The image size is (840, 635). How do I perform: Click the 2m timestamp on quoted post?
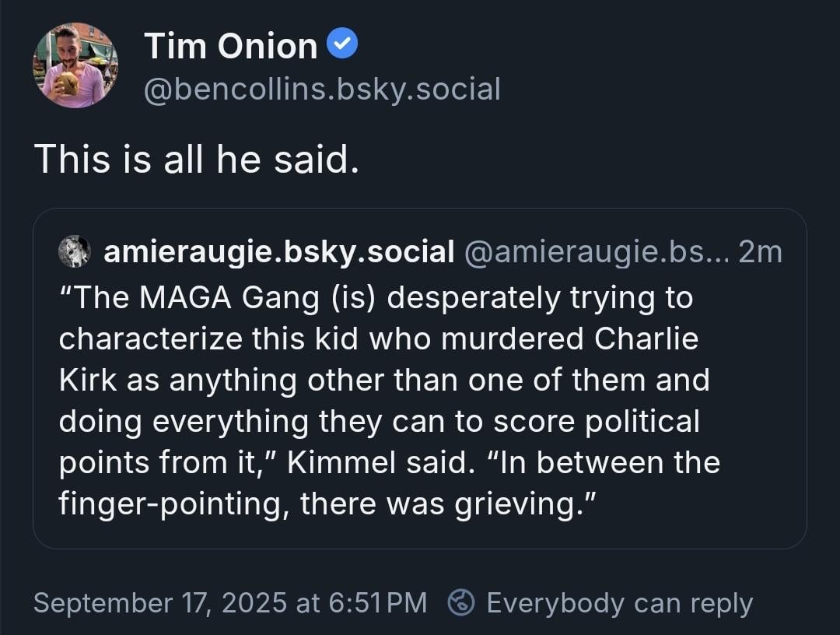point(760,252)
